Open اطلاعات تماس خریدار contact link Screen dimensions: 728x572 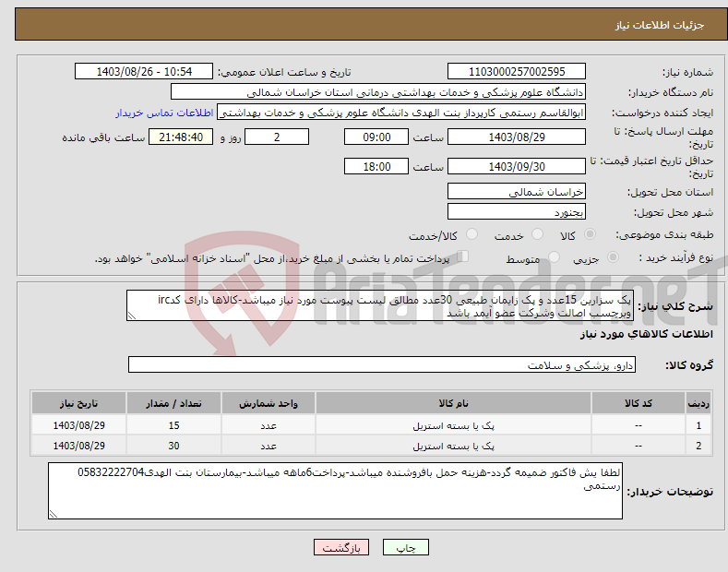pyautogui.click(x=164, y=113)
